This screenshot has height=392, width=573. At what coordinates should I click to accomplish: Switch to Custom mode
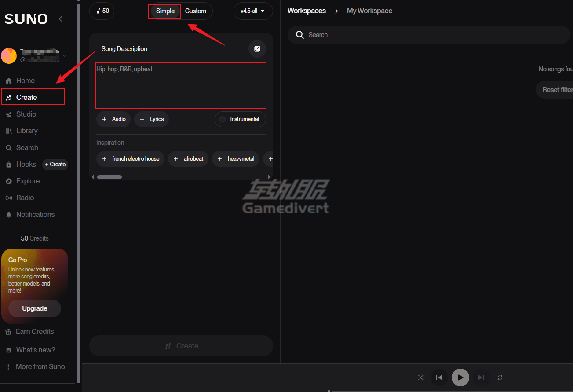196,11
